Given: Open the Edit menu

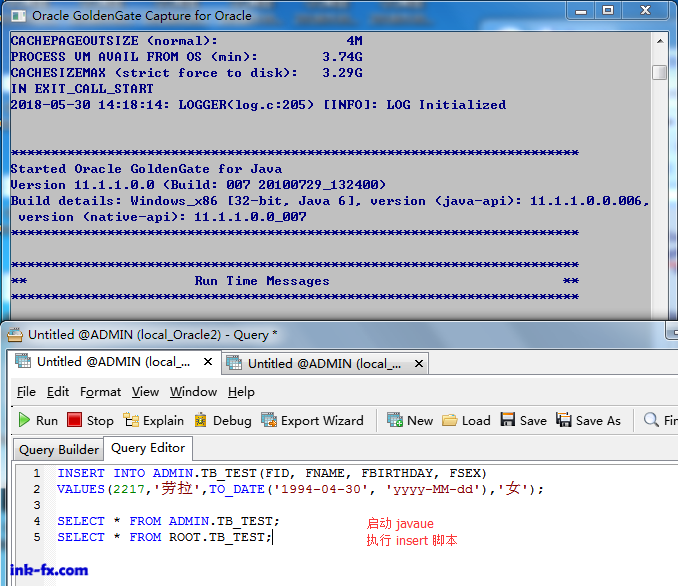Looking at the screenshot, I should click(58, 392).
